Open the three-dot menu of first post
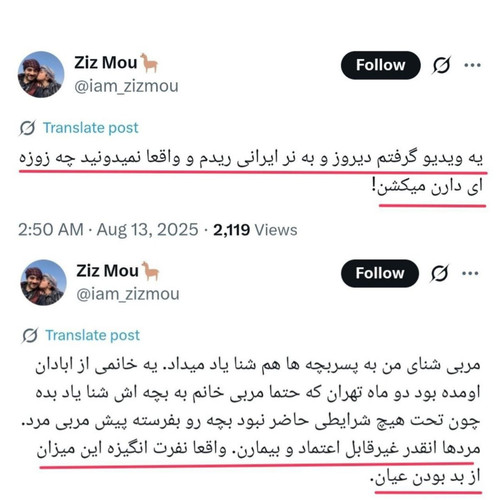Viewport: 500px width, 500px height. pyautogui.click(x=472, y=65)
